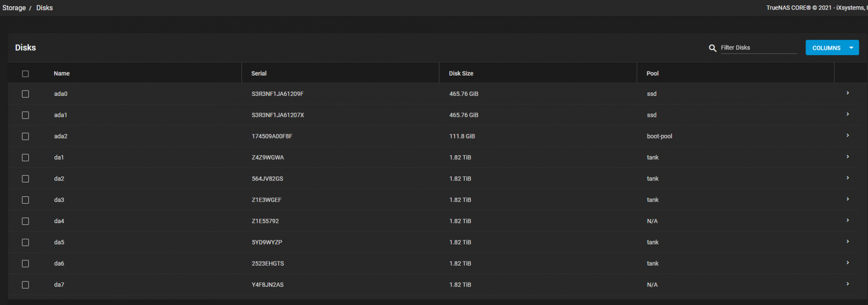Expand the da5 row details chevron
The image size is (868, 305).
[x=848, y=242]
